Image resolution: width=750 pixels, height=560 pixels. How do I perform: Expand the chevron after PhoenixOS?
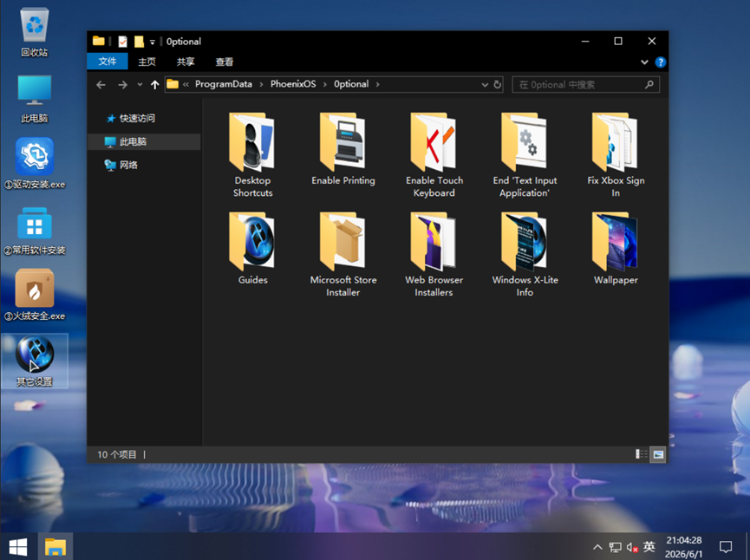[x=325, y=85]
